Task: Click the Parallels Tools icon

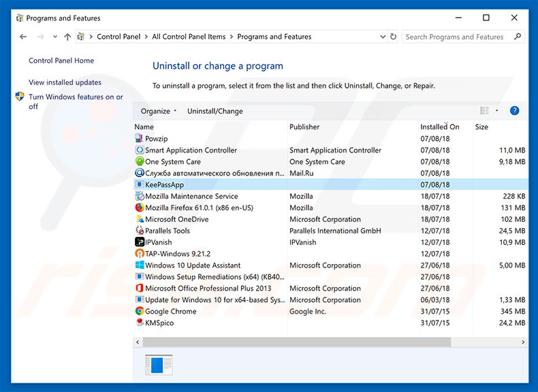Action: (x=140, y=231)
